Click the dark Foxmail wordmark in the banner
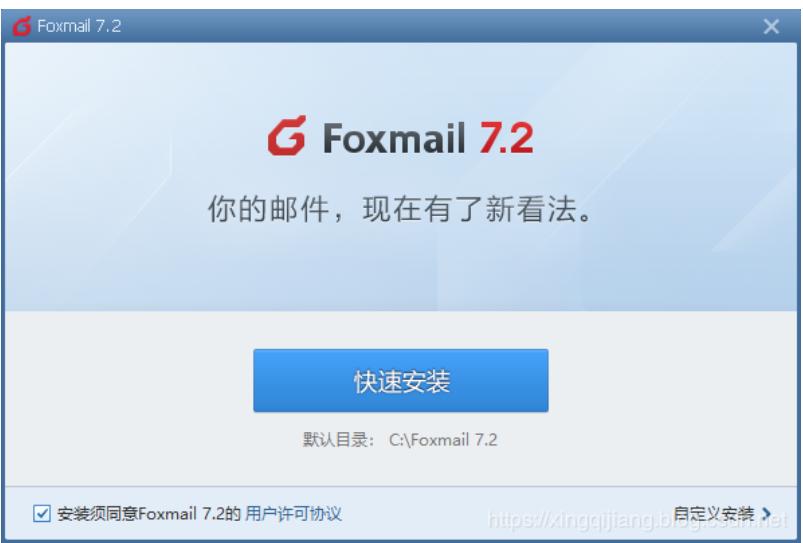Image resolution: width=803 pixels, height=543 pixels. [x=394, y=138]
